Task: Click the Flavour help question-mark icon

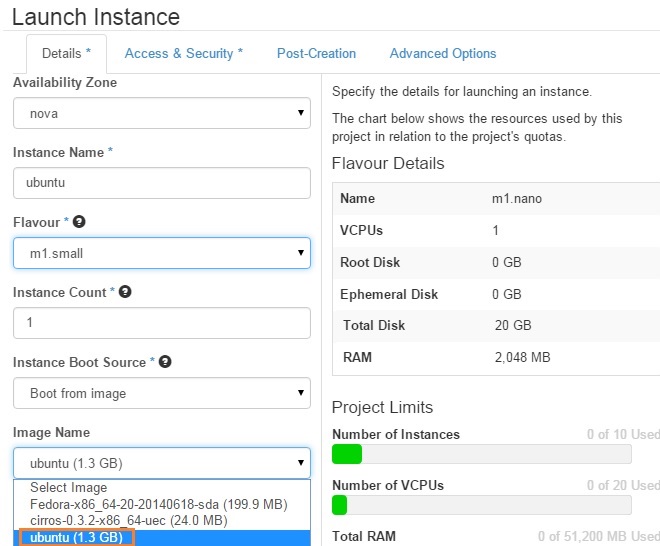Action: pos(79,221)
